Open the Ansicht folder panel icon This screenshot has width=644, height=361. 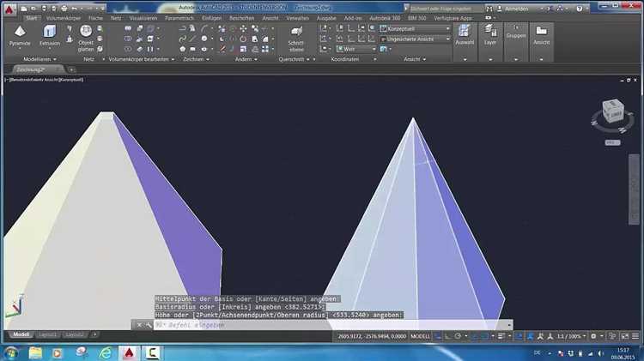[x=541, y=31]
